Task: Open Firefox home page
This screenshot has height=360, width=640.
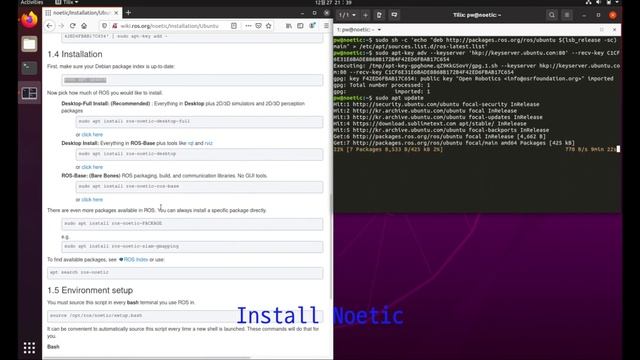Action: [x=84, y=26]
